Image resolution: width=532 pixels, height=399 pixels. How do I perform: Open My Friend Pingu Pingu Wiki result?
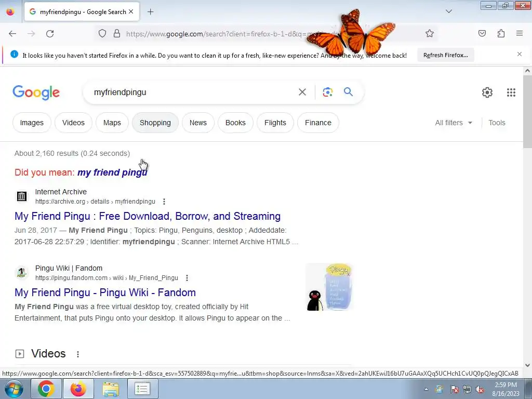tap(105, 292)
